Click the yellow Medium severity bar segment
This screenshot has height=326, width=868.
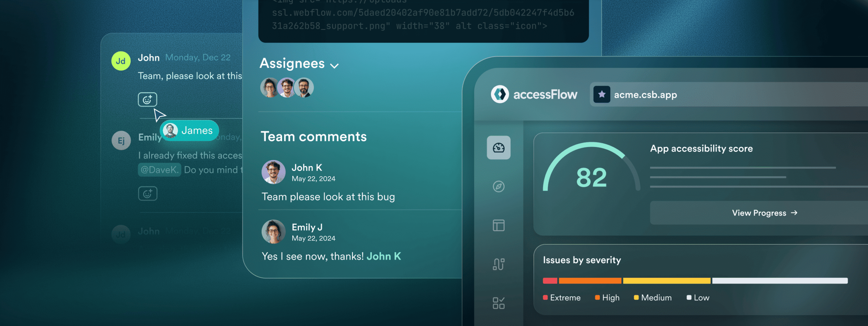[x=667, y=281]
